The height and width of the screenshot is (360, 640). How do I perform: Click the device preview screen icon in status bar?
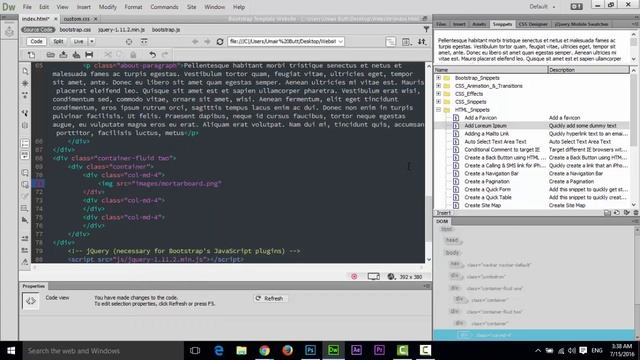373,277
